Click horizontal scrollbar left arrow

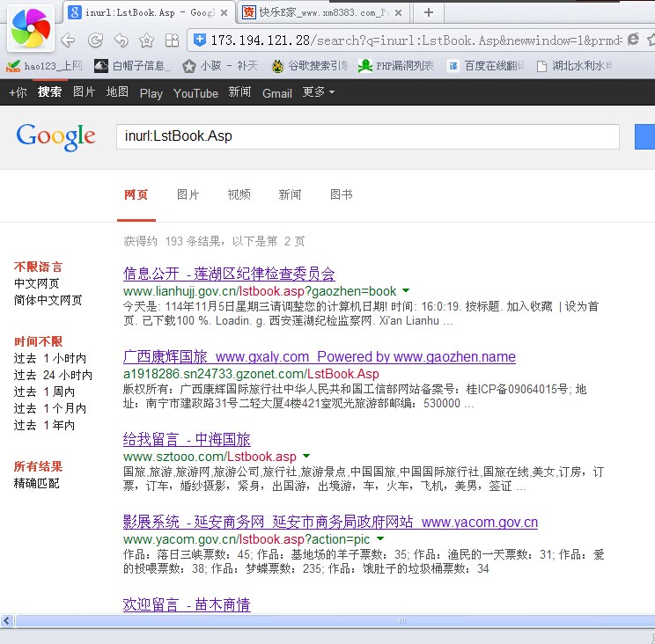[x=7, y=620]
